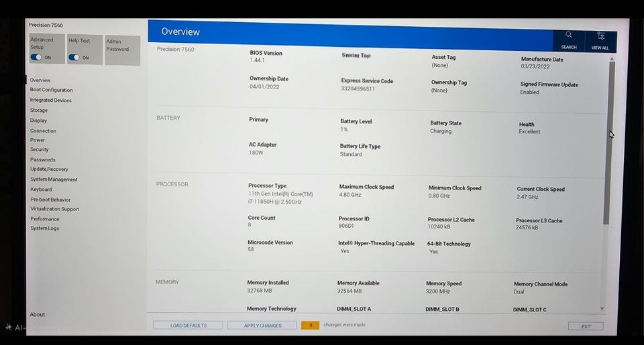This screenshot has width=644, height=345.
Task: Click Processor Type i7-11850H text
Action: [x=274, y=202]
